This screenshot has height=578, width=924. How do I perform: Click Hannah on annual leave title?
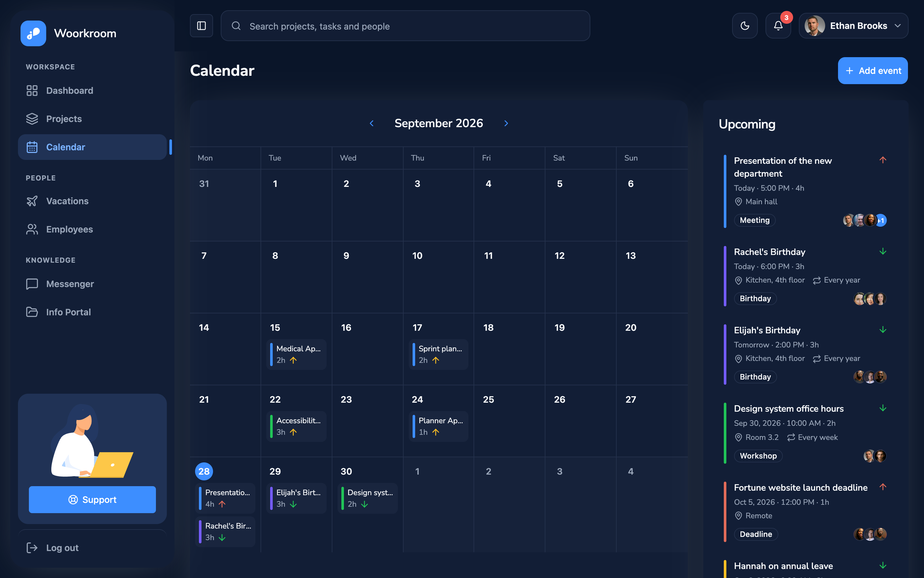783,566
